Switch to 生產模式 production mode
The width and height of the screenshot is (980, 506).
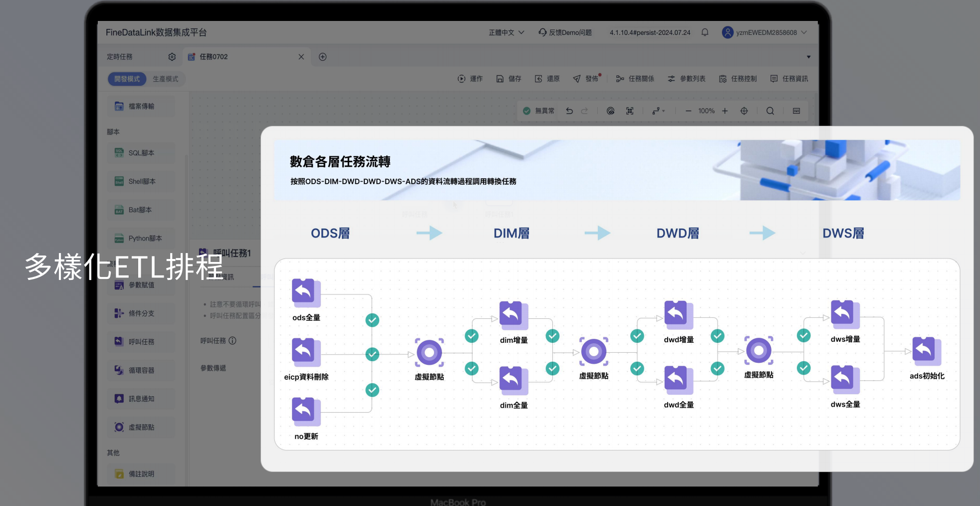click(x=165, y=79)
